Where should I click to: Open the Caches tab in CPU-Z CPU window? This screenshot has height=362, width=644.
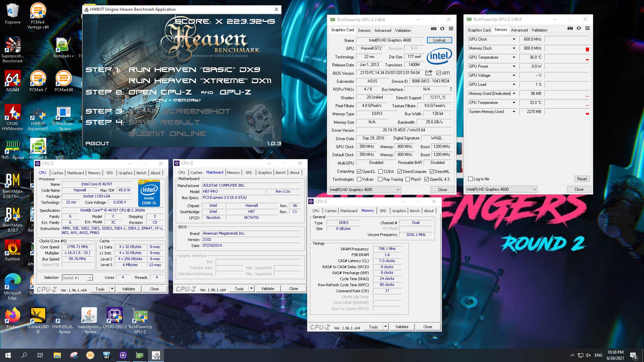pos(57,173)
